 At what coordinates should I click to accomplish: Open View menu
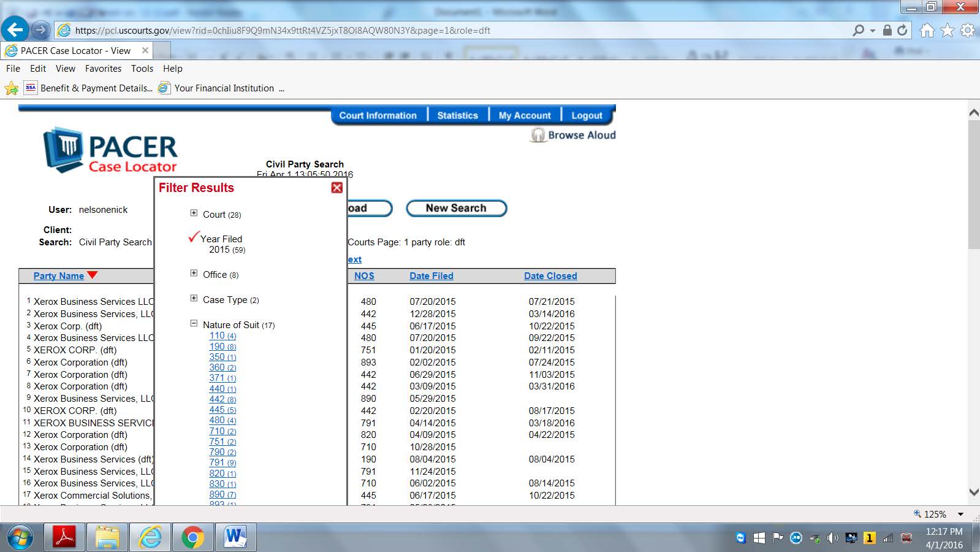coord(66,69)
